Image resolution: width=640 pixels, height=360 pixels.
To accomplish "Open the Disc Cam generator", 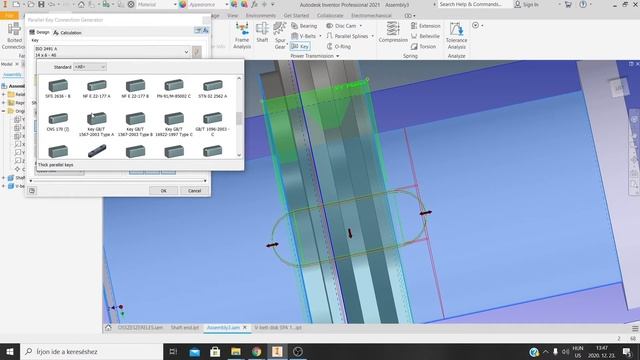I will [x=342, y=26].
